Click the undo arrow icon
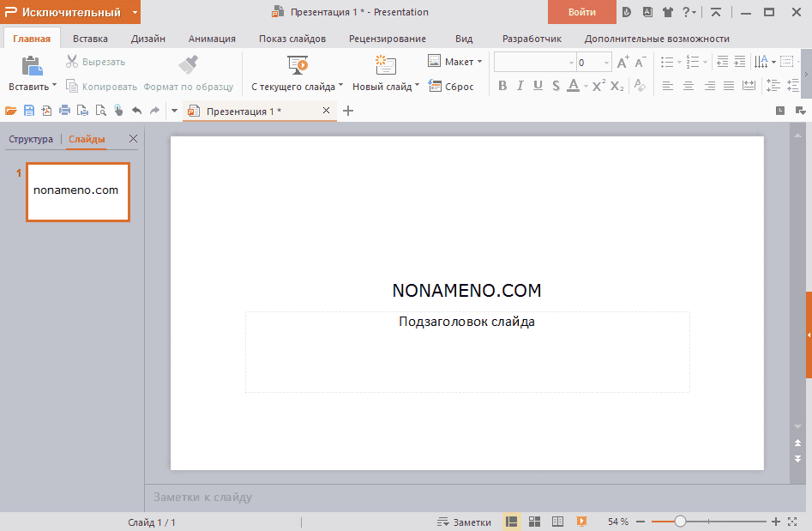812x531 pixels. coord(136,111)
